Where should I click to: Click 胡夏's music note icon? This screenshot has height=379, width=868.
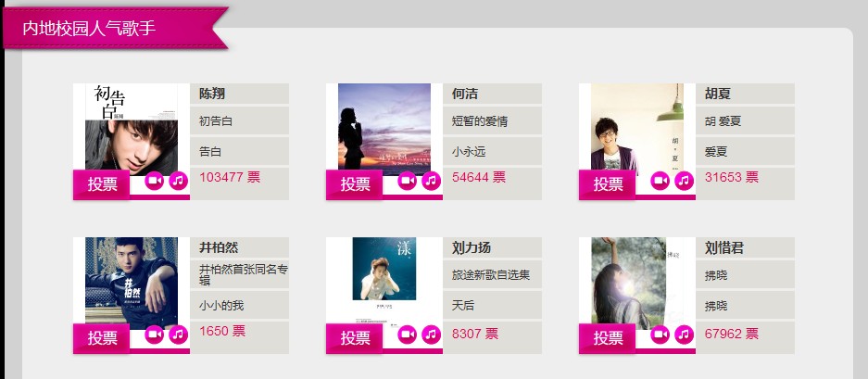(685, 181)
